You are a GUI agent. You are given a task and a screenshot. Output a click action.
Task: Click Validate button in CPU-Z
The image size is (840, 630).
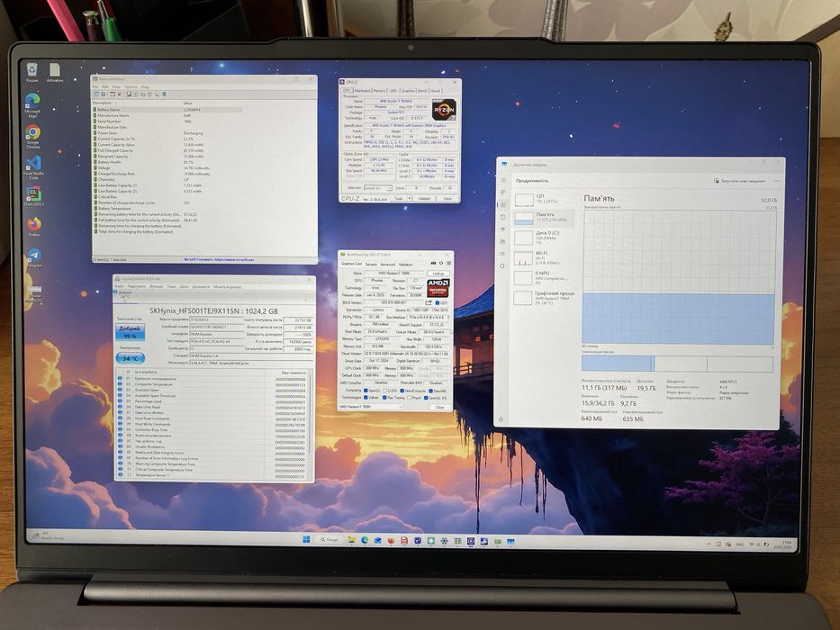(424, 199)
